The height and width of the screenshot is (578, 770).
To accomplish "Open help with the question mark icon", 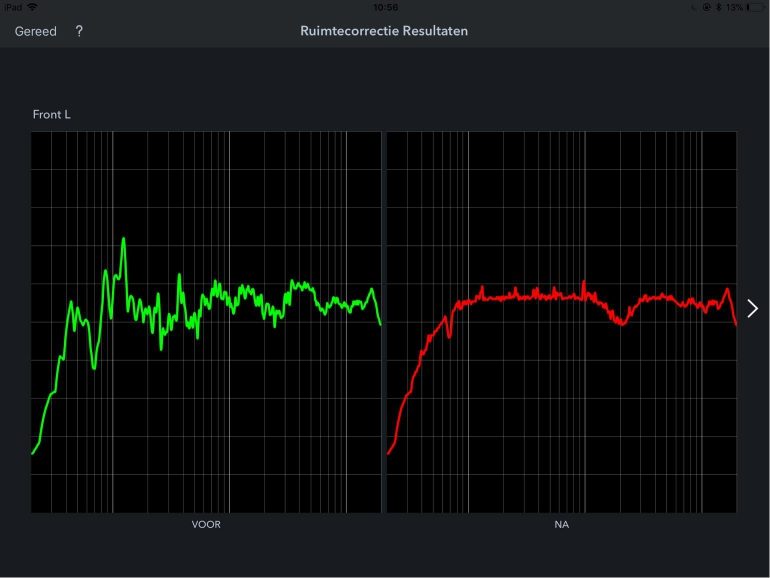I will 79,31.
